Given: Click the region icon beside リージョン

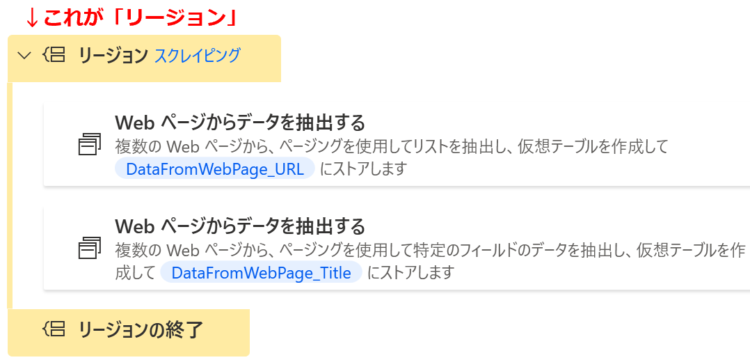Looking at the screenshot, I should (x=54, y=56).
